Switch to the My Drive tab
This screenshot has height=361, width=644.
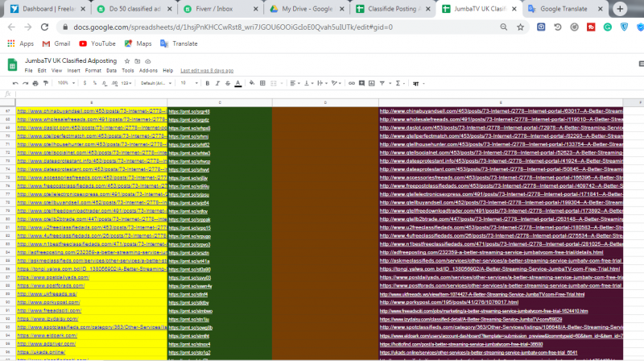coord(307,9)
